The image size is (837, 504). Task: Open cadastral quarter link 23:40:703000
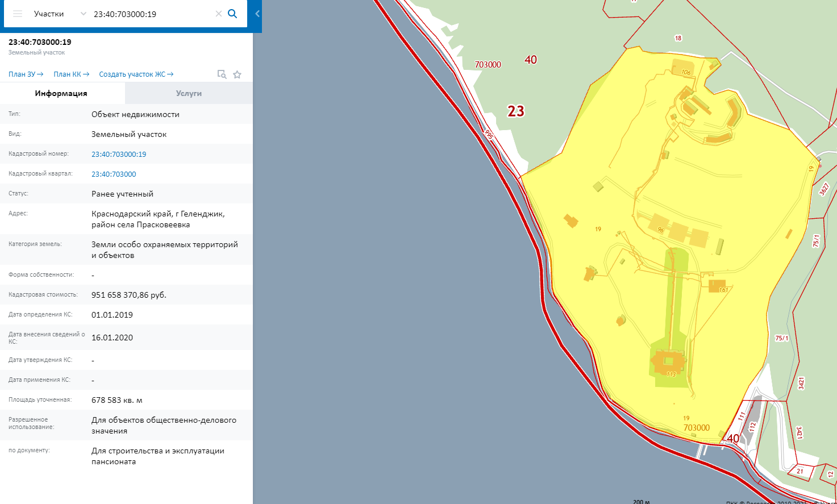[114, 174]
